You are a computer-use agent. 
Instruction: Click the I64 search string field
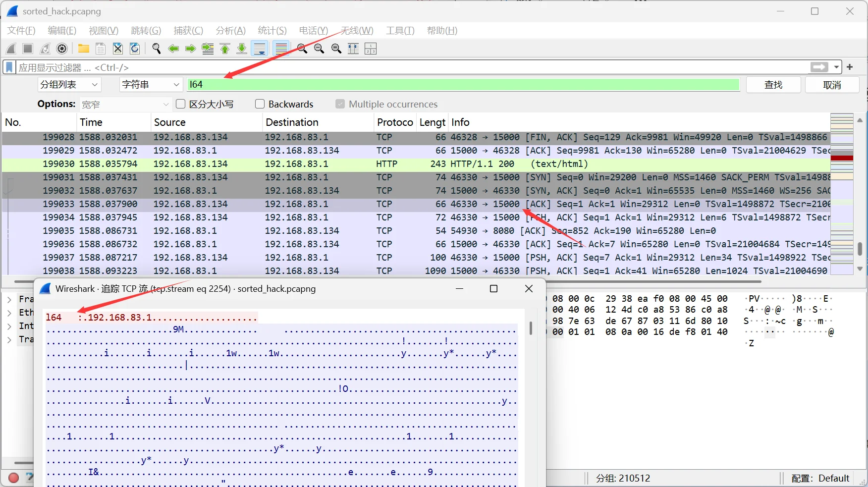(463, 85)
